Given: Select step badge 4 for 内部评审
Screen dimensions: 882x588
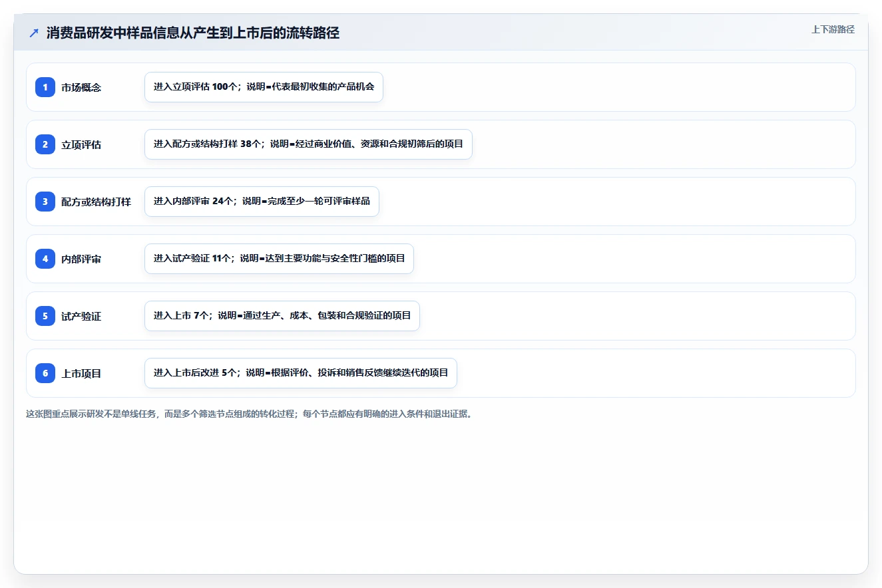Looking at the screenshot, I should pos(45,259).
